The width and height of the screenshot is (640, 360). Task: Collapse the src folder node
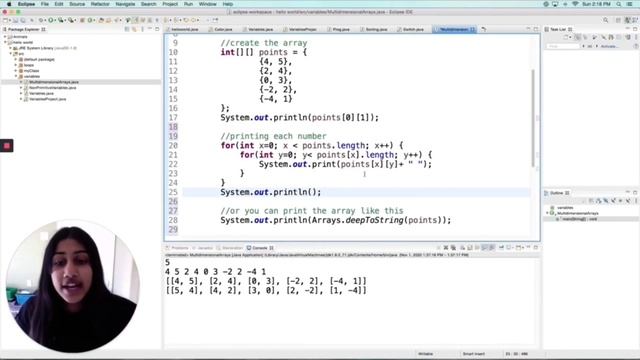click(11, 53)
